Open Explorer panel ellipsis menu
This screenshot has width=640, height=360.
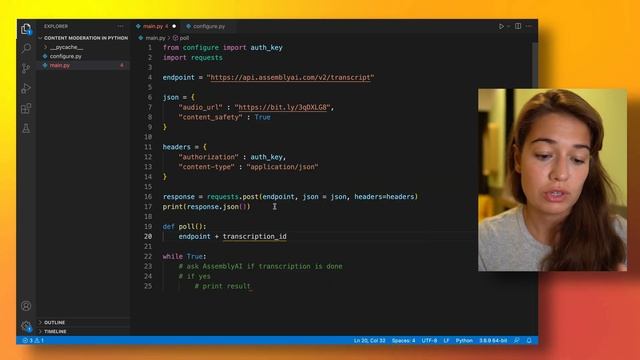coord(120,26)
